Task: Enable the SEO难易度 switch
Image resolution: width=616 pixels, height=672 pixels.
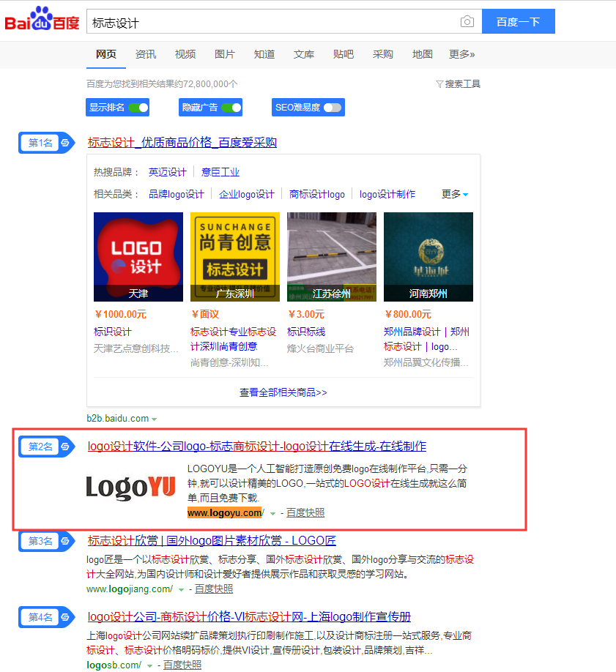Action: pyautogui.click(x=333, y=107)
